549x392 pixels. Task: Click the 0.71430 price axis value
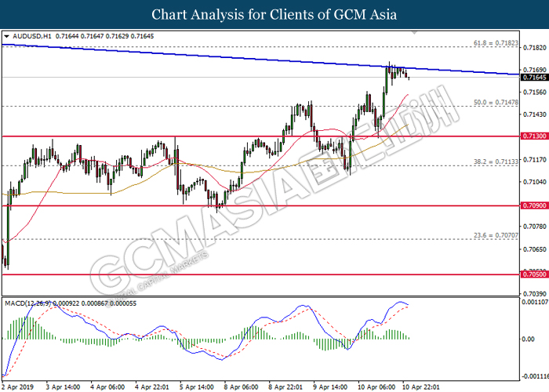534,114
